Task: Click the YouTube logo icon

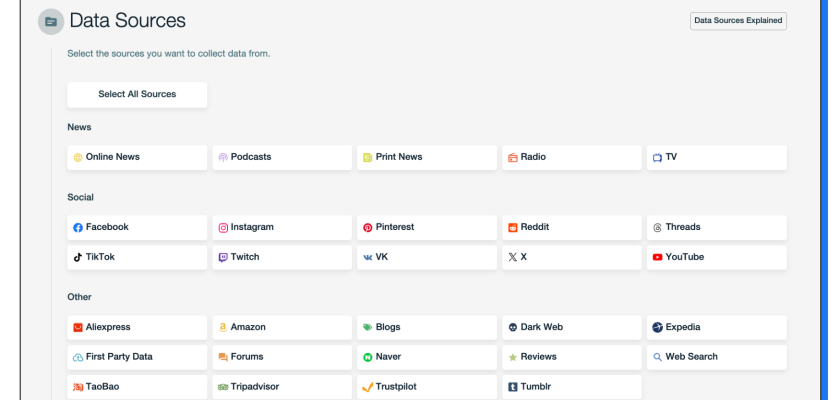Action: click(x=657, y=258)
